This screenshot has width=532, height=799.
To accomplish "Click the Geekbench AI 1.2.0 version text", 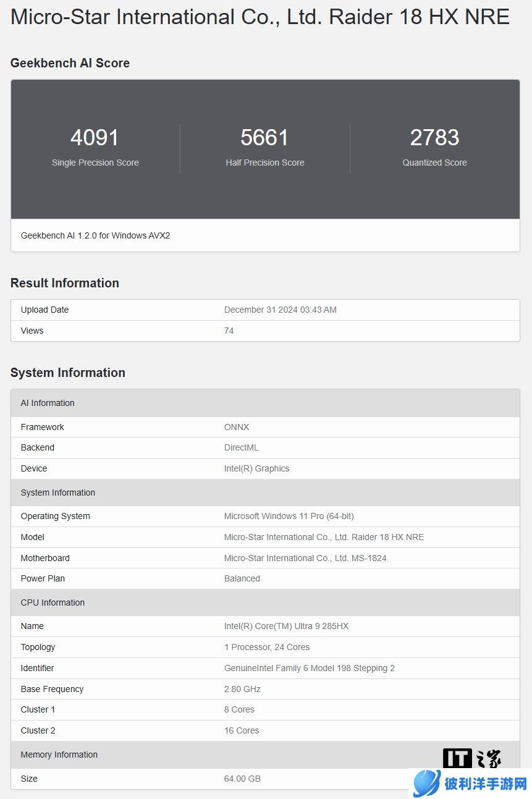I will pos(95,235).
